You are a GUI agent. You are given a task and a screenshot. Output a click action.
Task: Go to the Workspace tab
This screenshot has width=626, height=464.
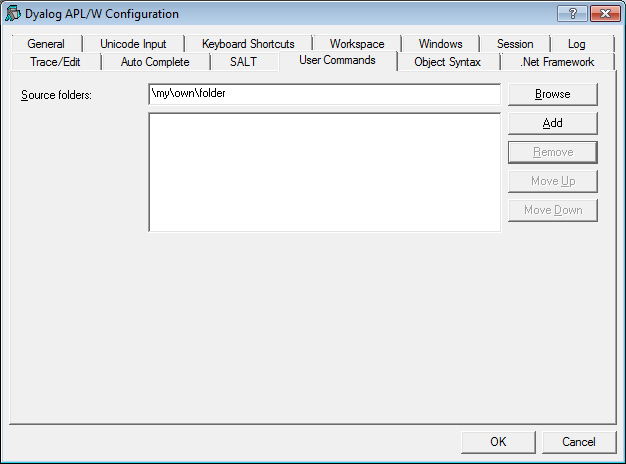(x=357, y=44)
